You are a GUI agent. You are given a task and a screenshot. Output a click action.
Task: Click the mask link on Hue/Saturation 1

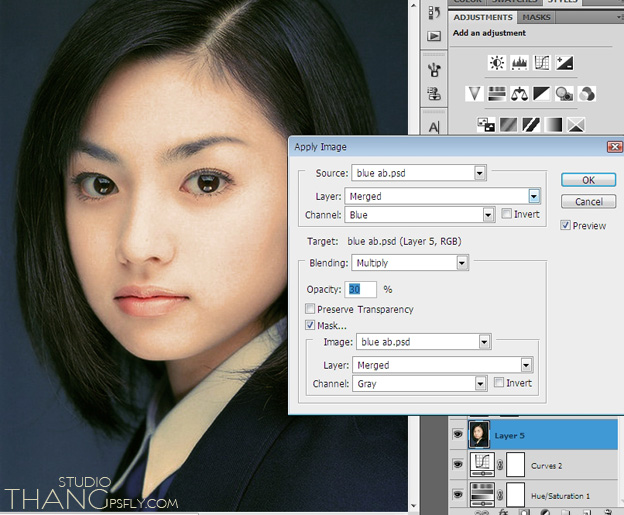[500, 495]
